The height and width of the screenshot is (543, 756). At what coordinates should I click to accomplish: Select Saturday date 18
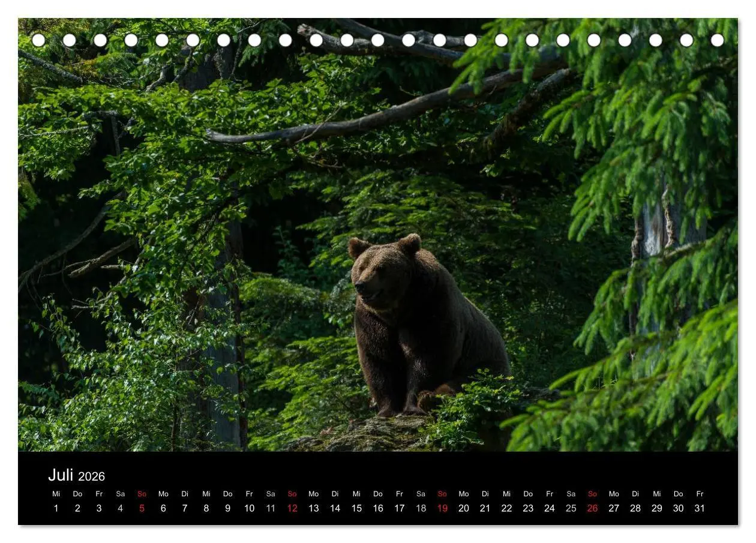[421, 508]
